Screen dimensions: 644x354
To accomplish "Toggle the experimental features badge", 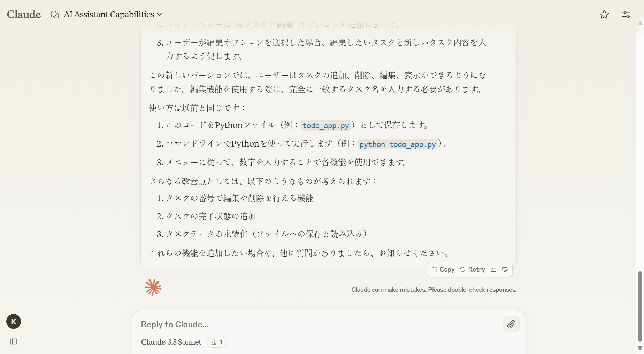I will click(x=217, y=342).
